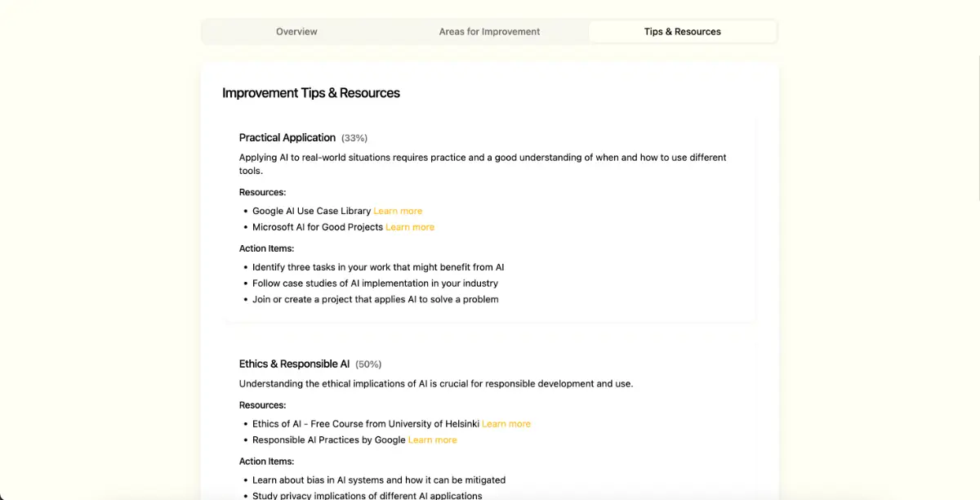Open the Areas for Improvement tab

489,32
